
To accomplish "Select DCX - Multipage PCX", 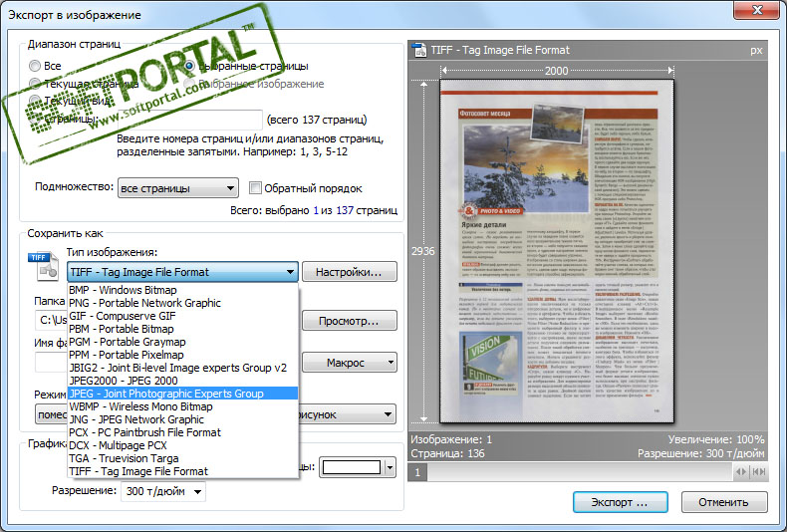I will click(182, 445).
